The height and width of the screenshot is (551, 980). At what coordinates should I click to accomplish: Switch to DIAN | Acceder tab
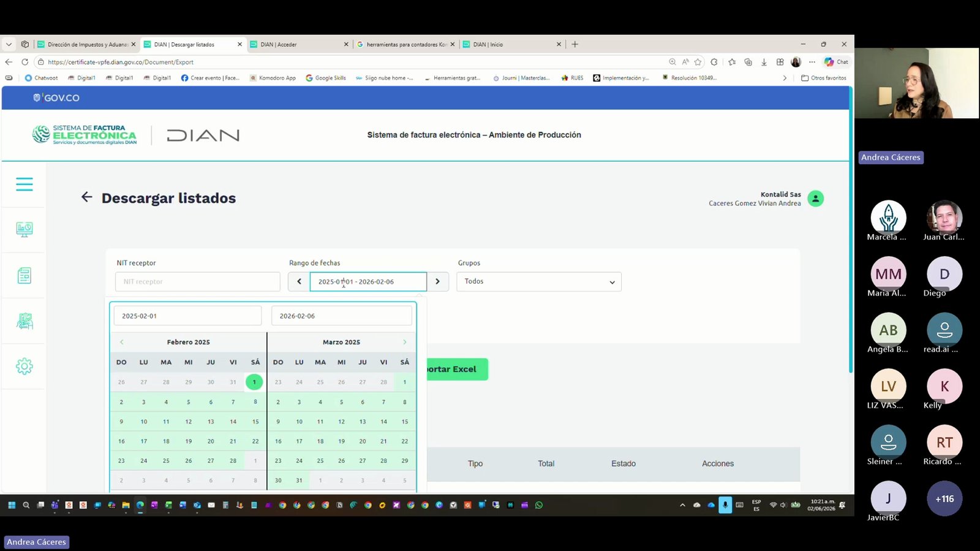point(300,44)
